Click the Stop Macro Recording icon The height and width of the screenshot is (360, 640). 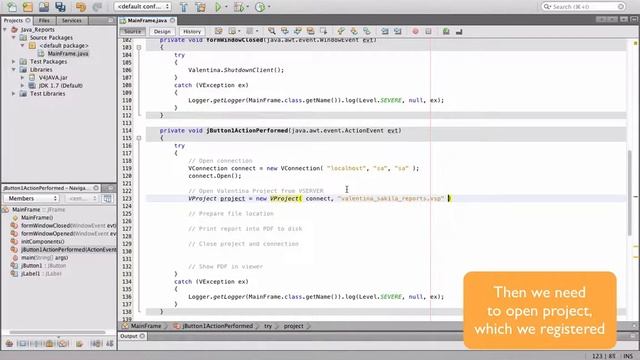[428, 31]
